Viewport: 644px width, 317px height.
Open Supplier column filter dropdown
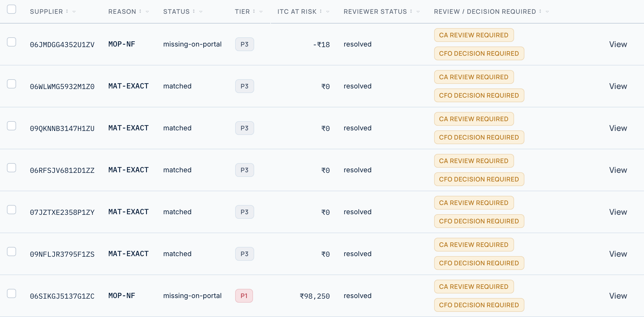(74, 12)
